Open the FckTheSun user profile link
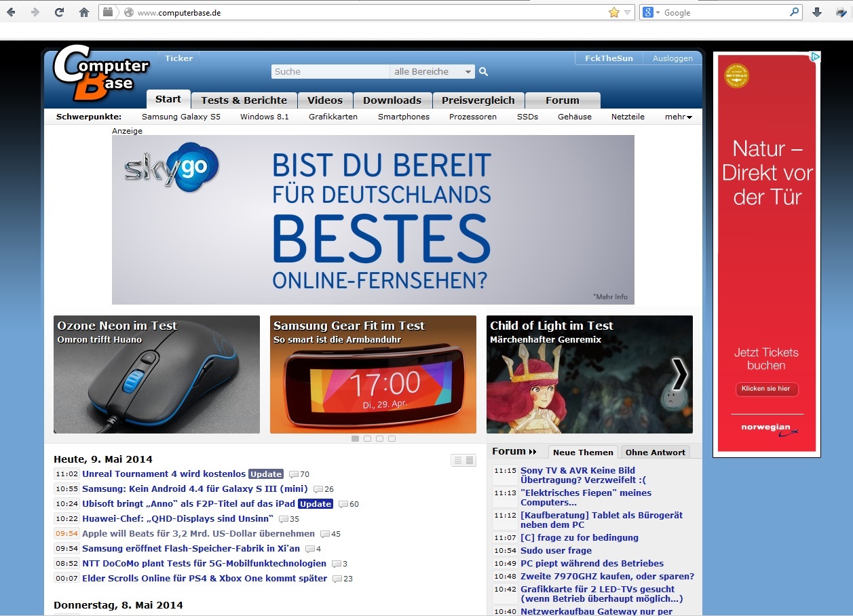 (609, 58)
